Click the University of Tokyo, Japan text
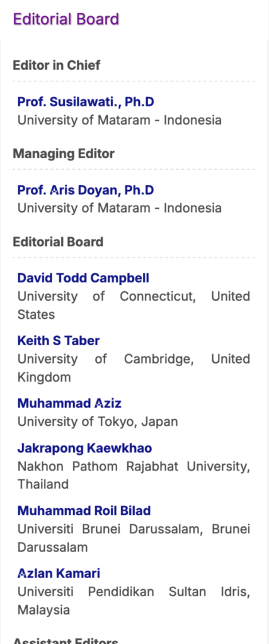The image size is (269, 644). (98, 422)
